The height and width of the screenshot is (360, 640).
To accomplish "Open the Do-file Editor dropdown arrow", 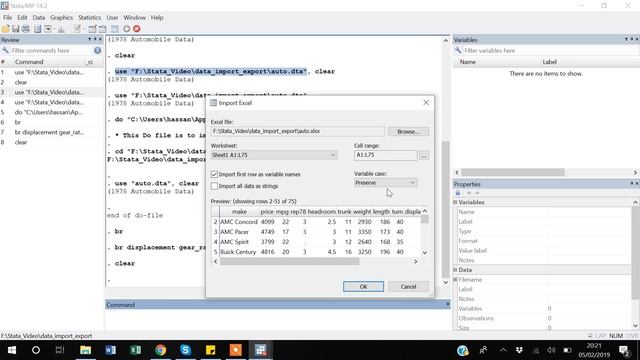I will click(x=83, y=29).
